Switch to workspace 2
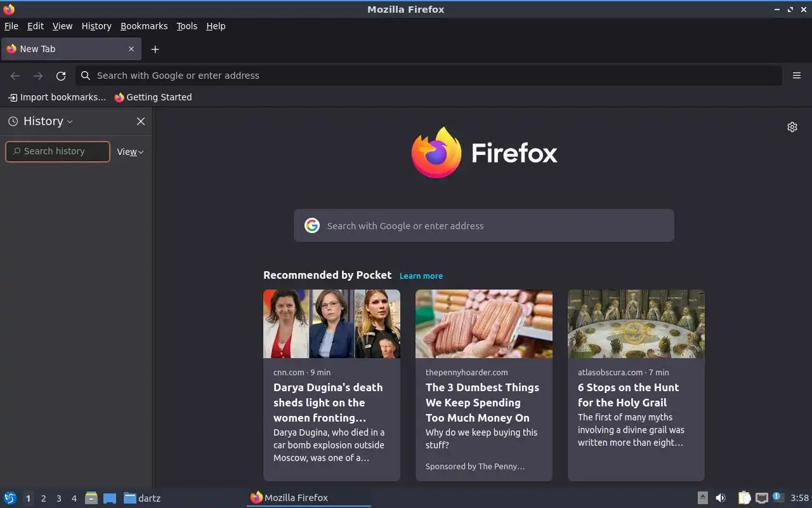This screenshot has height=508, width=812. (x=43, y=498)
